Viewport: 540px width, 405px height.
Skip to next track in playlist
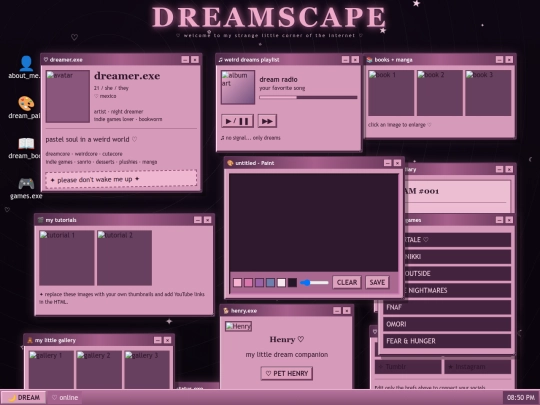(x=267, y=121)
